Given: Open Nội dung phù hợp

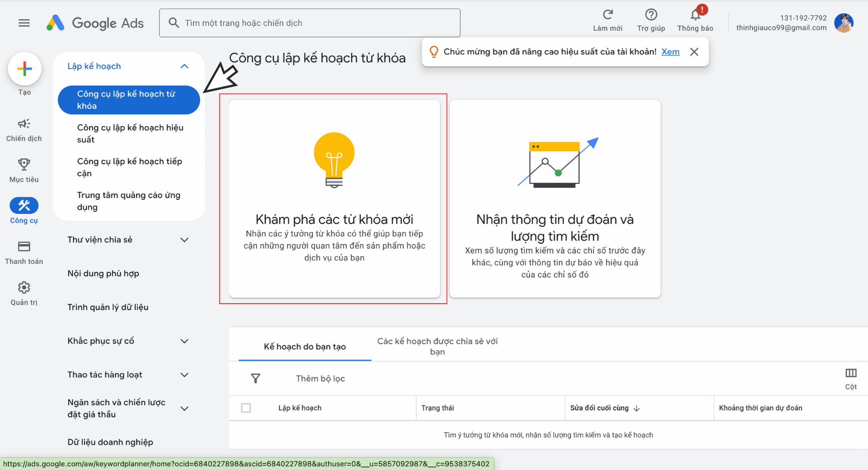Looking at the screenshot, I should tap(103, 274).
